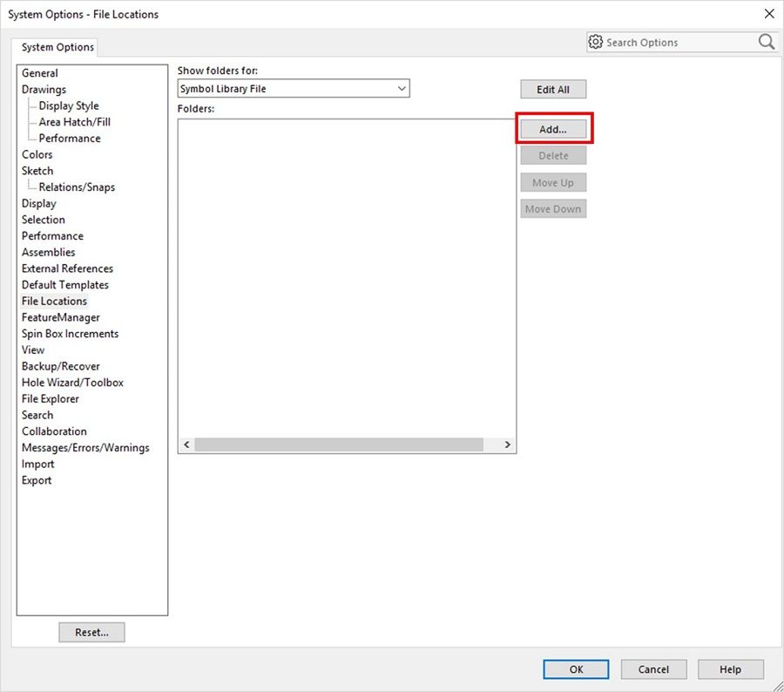The width and height of the screenshot is (784, 692).
Task: Click OK to confirm options
Action: click(x=576, y=669)
